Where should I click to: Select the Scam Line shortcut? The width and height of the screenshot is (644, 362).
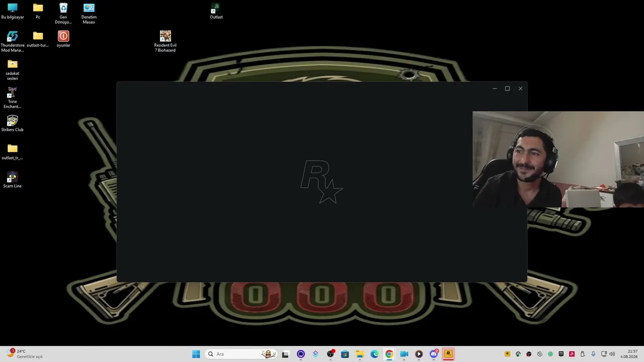[13, 180]
